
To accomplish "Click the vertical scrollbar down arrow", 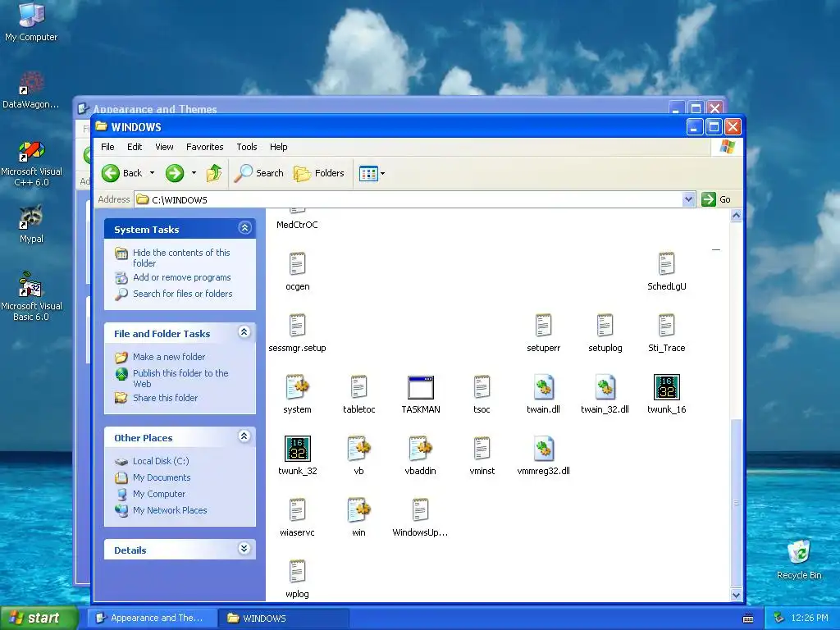I will [736, 596].
